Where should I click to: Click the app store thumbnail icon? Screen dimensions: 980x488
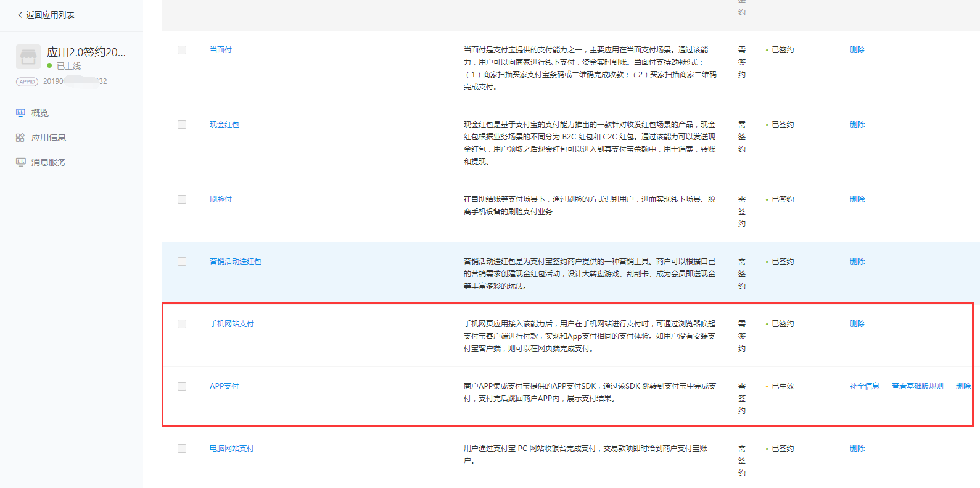28,57
